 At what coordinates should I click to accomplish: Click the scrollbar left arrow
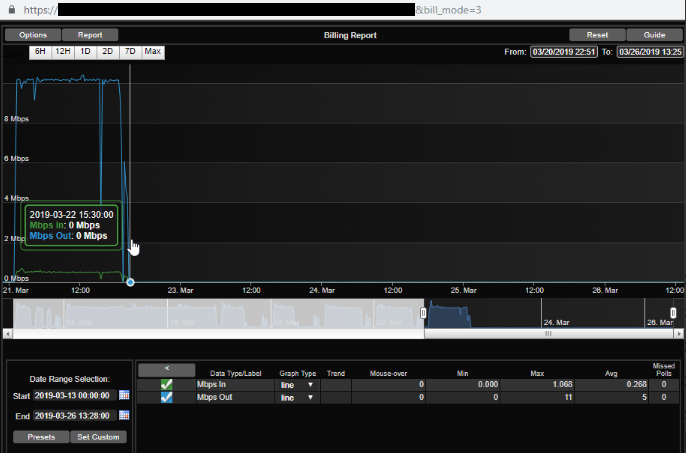7,334
